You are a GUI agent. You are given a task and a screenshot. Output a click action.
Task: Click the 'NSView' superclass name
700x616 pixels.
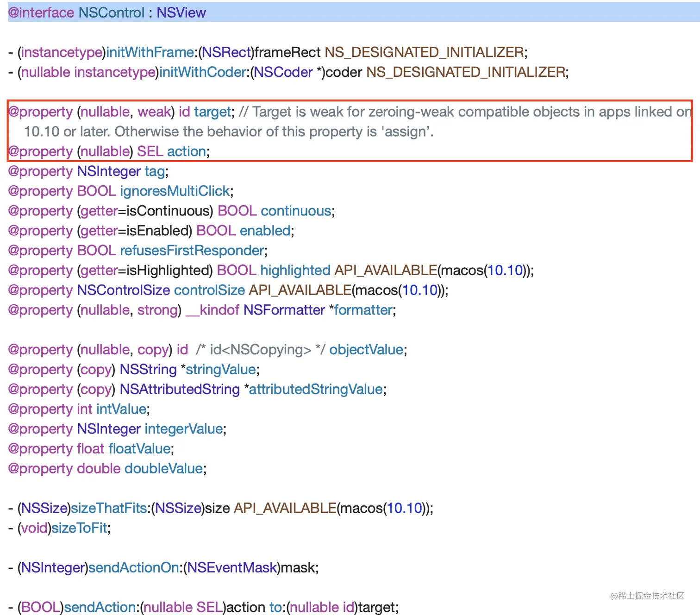(x=181, y=13)
